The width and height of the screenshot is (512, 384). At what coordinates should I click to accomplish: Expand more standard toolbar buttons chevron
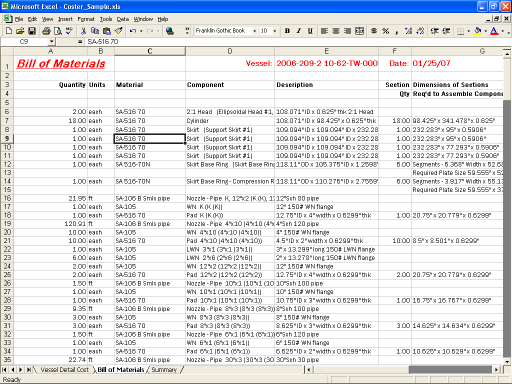[187, 31]
